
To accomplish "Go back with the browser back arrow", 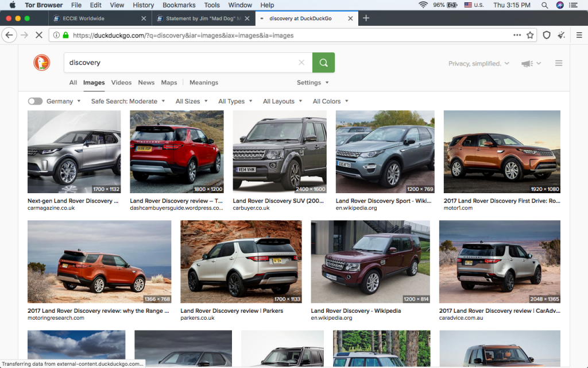I will tap(9, 35).
